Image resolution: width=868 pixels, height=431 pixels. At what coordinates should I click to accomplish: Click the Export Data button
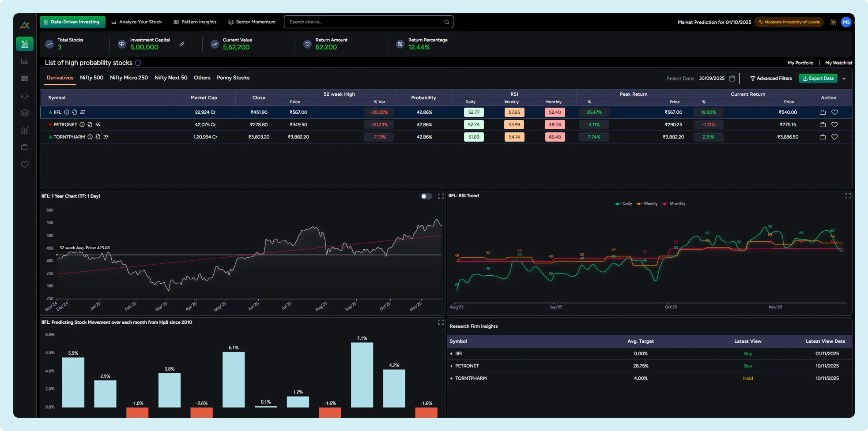point(818,78)
